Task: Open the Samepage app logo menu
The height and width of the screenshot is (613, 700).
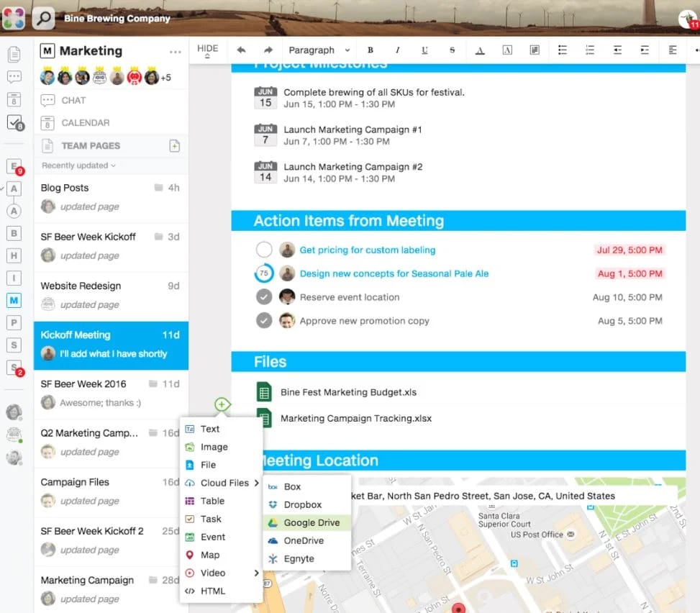Action: 14,18
